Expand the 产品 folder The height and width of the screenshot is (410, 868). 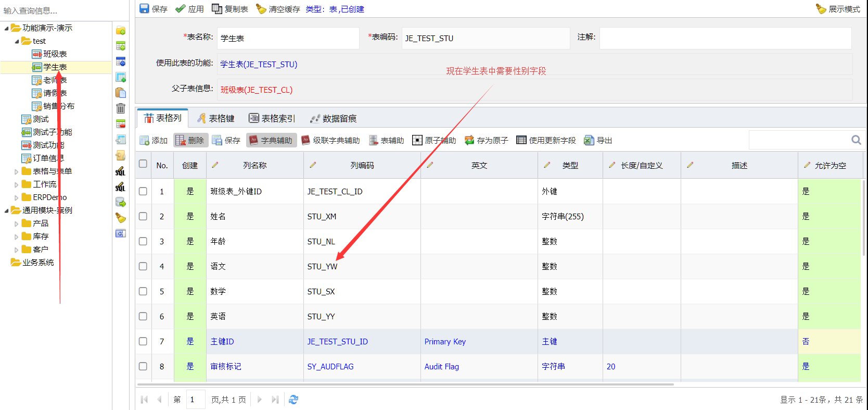pos(17,223)
